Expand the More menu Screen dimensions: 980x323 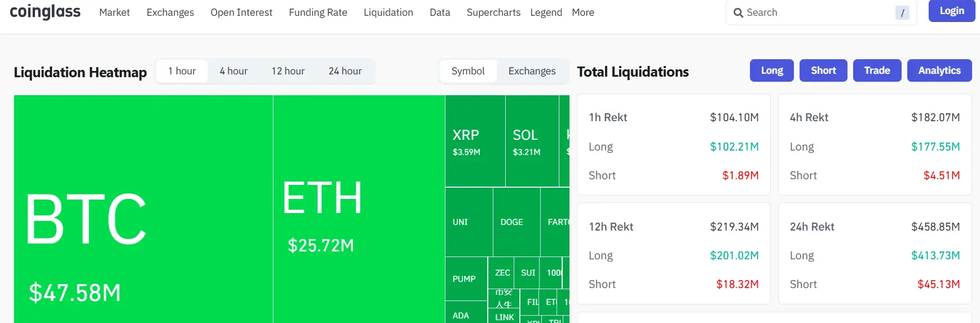coord(583,12)
